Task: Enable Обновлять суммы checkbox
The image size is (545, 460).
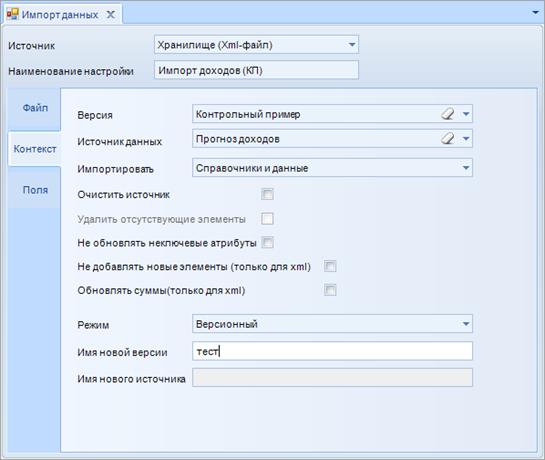Action: 330,290
